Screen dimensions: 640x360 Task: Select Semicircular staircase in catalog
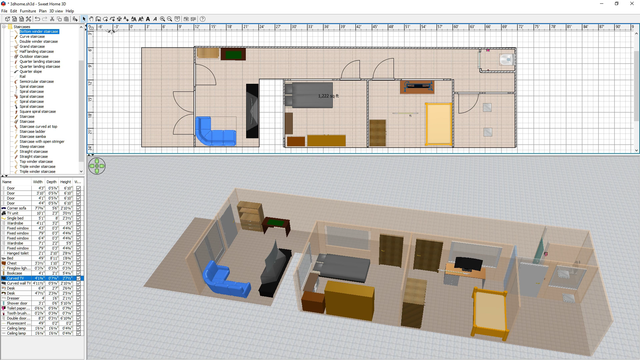pyautogui.click(x=36, y=82)
